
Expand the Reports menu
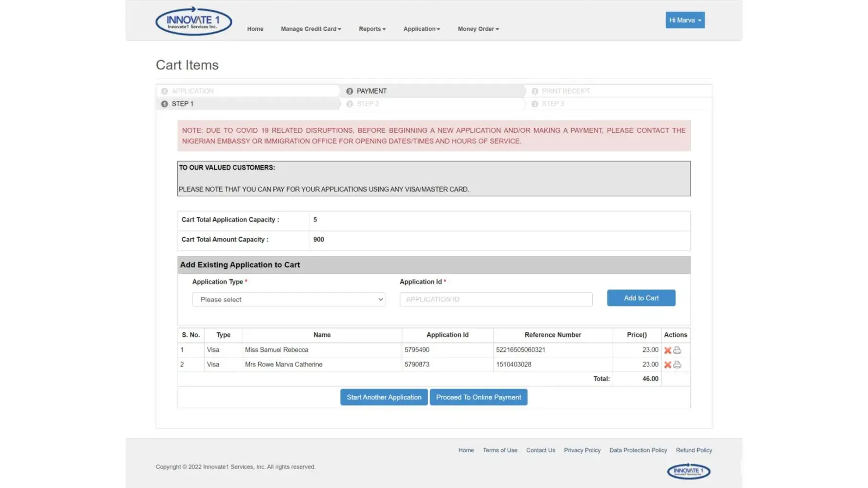(372, 29)
